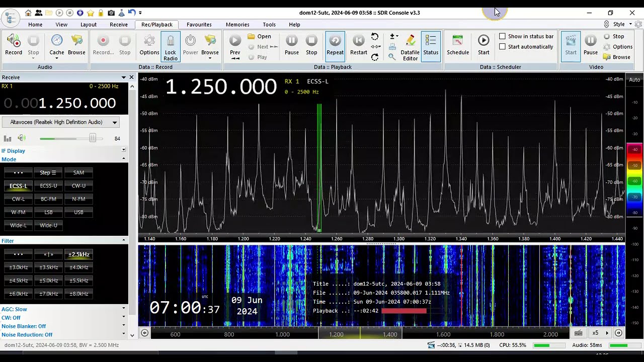Open the Receive panel dropdown arrow
This screenshot has height=362, width=644.
124,77
